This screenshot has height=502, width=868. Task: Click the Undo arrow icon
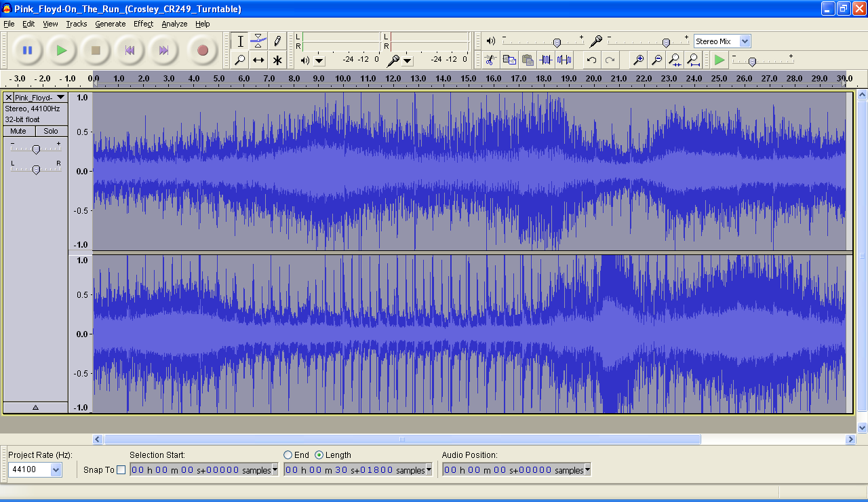coord(591,60)
